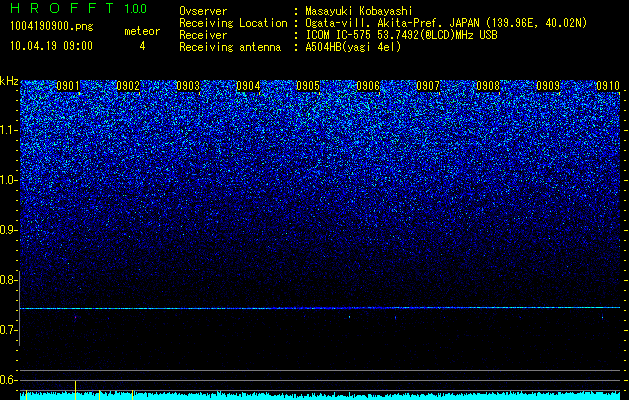Screen dimensions: 629x400
Task: Click the 'Receiving antenna' label
Action: pyautogui.click(x=230, y=47)
